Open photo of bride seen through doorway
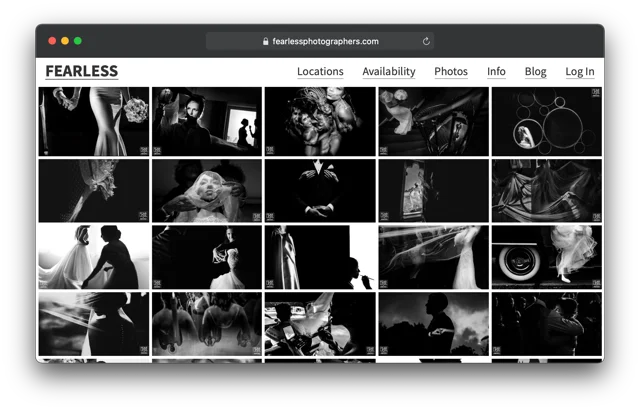 click(x=433, y=191)
